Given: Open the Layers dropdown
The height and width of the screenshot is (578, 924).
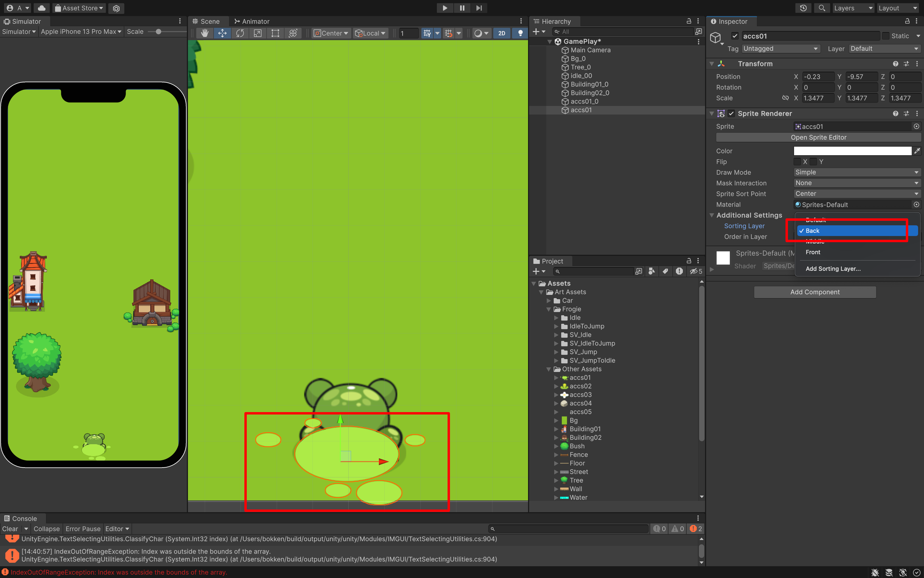Looking at the screenshot, I should pyautogui.click(x=853, y=8).
